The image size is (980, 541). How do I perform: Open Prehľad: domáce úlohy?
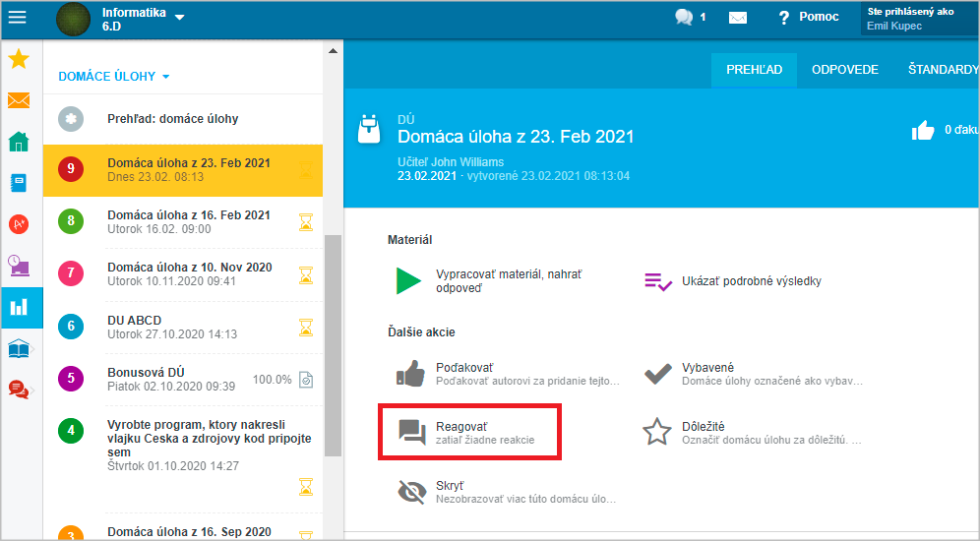tap(182, 119)
